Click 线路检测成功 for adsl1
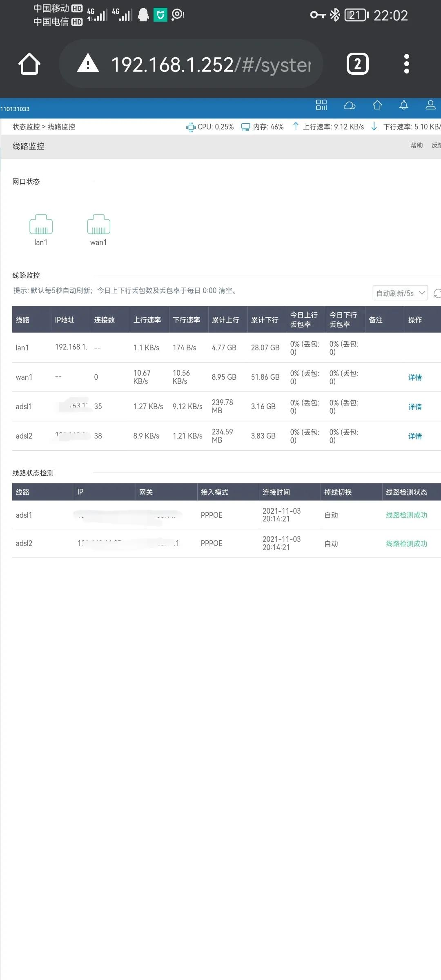The height and width of the screenshot is (980, 441). (407, 515)
